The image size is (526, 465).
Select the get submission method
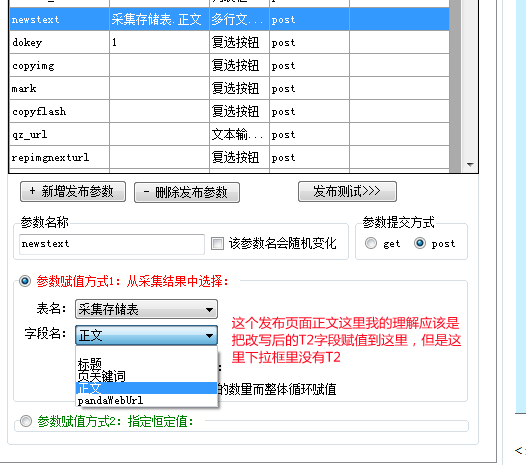tap(371, 243)
